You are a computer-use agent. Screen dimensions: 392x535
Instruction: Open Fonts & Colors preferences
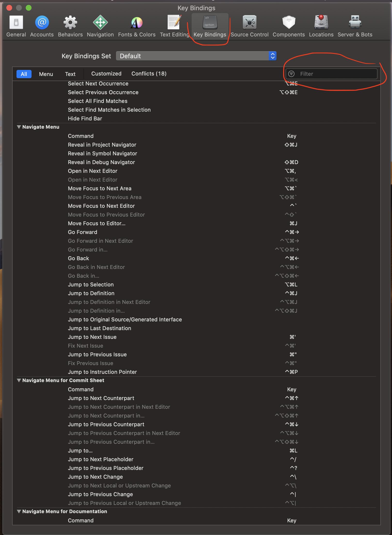tap(137, 23)
